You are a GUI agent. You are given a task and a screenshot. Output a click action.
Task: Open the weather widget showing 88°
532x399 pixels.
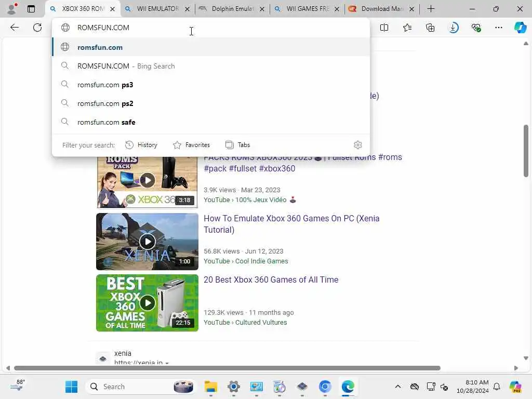coord(18,386)
